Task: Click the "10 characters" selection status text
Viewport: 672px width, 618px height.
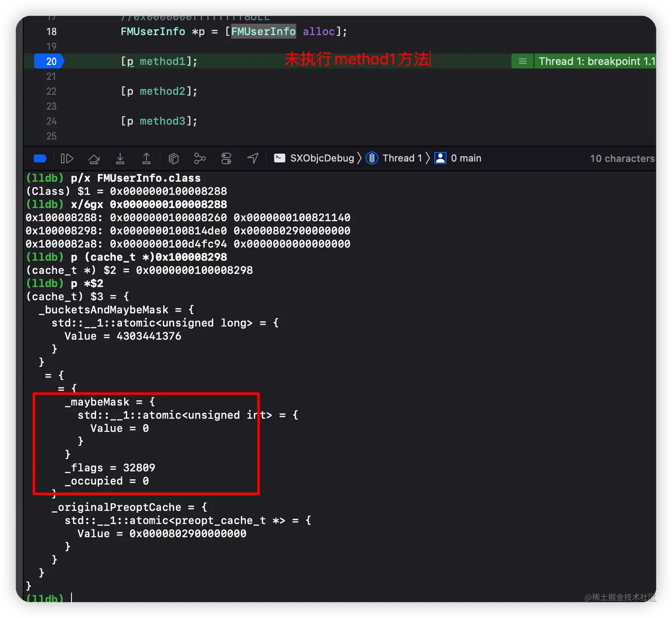Action: [x=622, y=159]
